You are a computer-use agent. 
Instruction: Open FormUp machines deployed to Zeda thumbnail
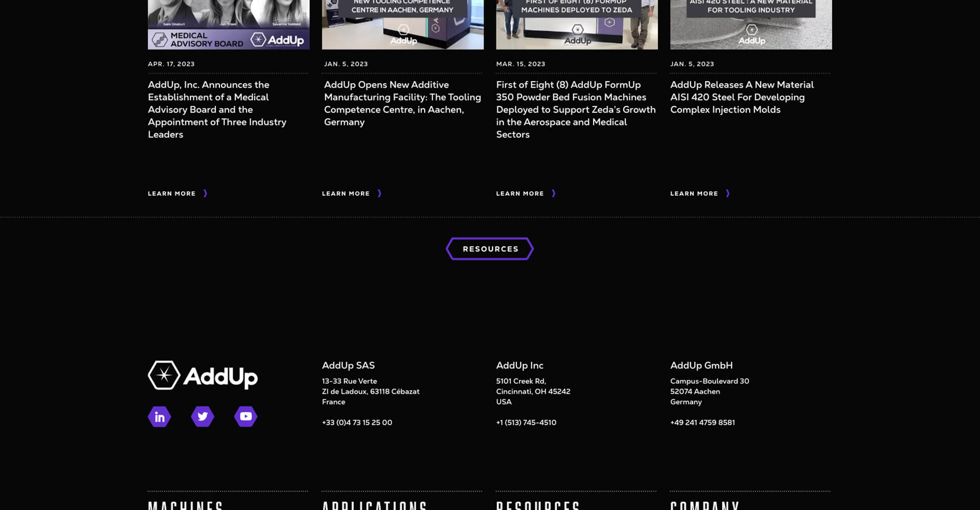[577, 24]
